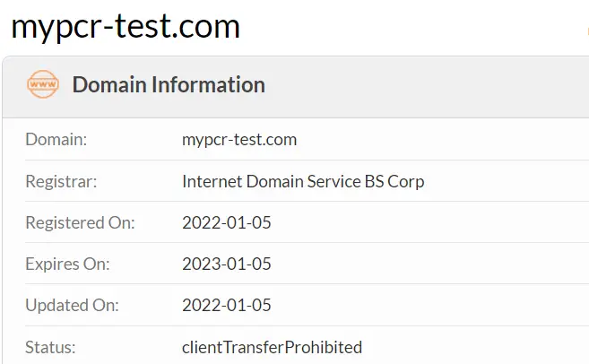This screenshot has height=364, width=589.
Task: Select the Updated On date value
Action: tap(227, 305)
